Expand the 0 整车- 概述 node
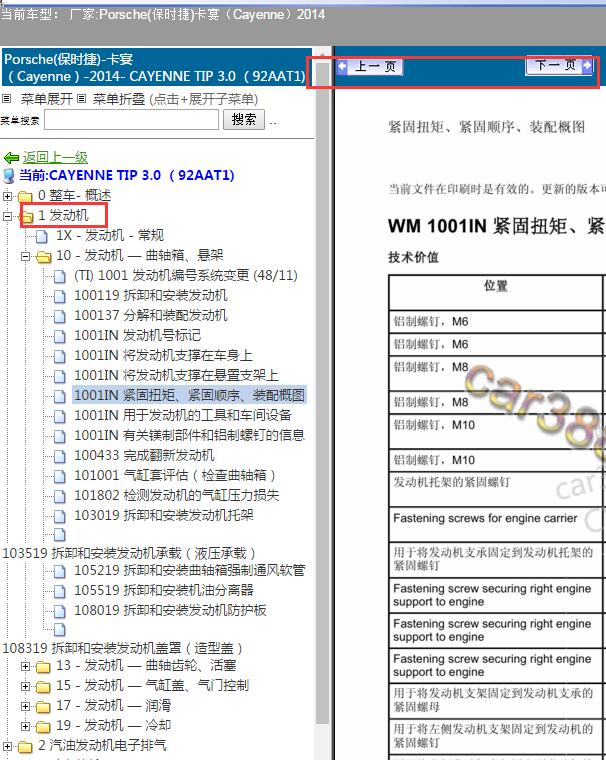606x760 pixels. pyautogui.click(x=7, y=196)
